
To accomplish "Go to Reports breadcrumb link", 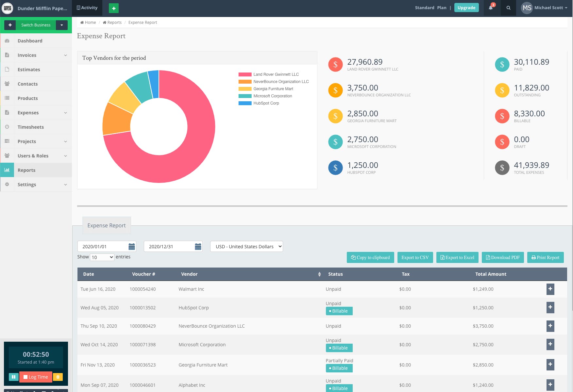I will click(112, 23).
